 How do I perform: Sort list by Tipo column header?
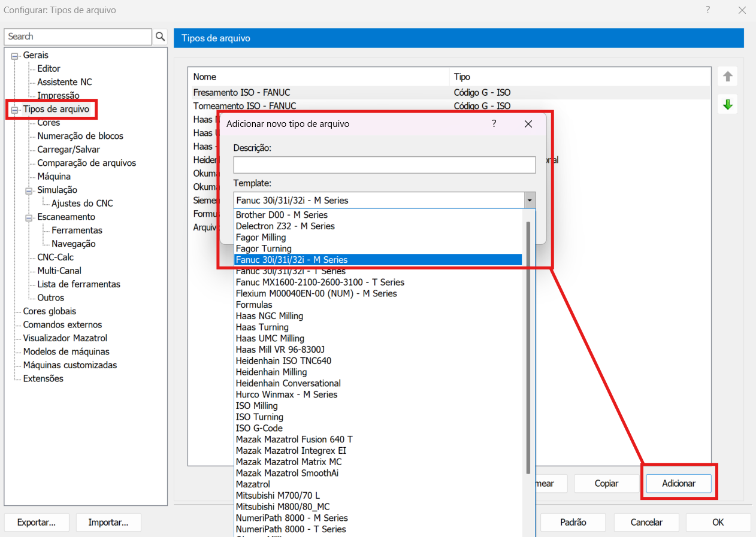580,77
